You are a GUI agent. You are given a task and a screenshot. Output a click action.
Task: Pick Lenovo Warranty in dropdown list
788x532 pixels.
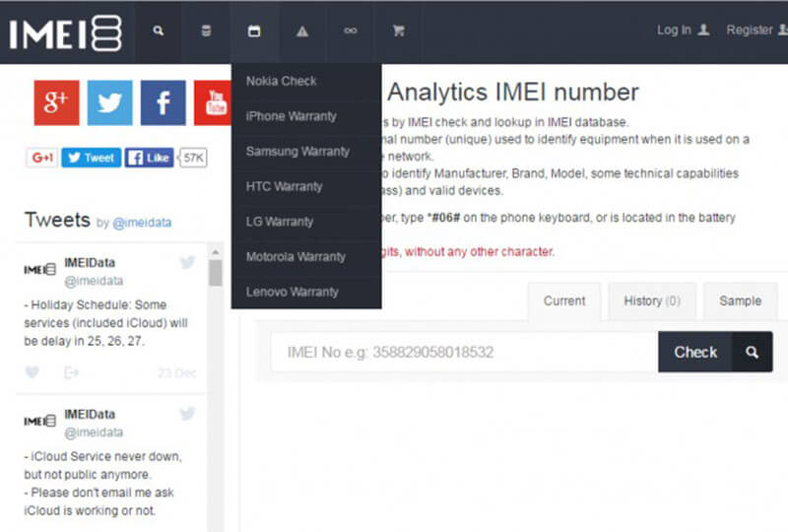coord(293,292)
